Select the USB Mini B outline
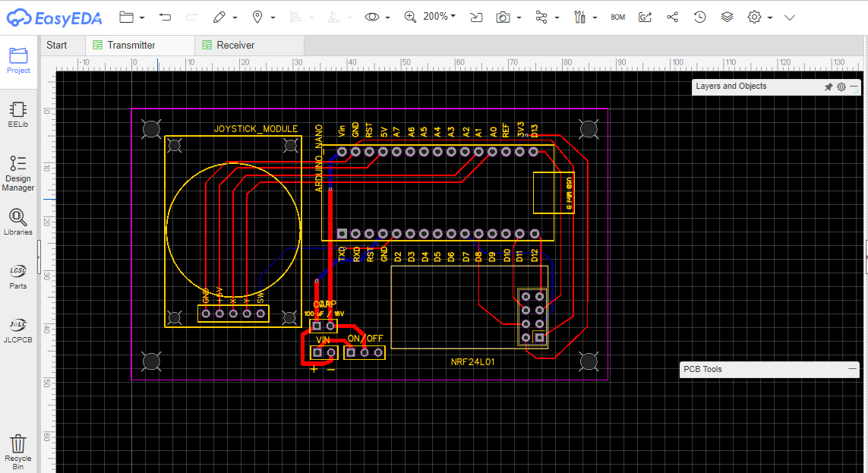 point(554,193)
